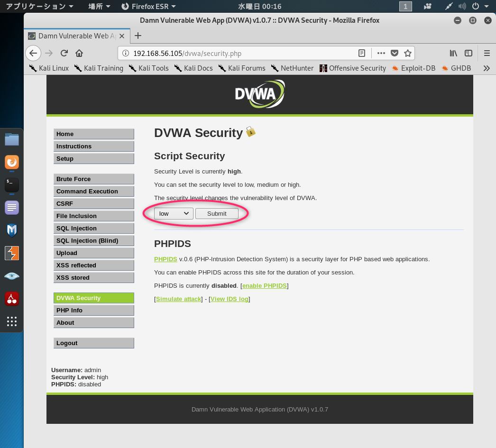Show site information icon in address bar
The height and width of the screenshot is (448, 496).
126,53
